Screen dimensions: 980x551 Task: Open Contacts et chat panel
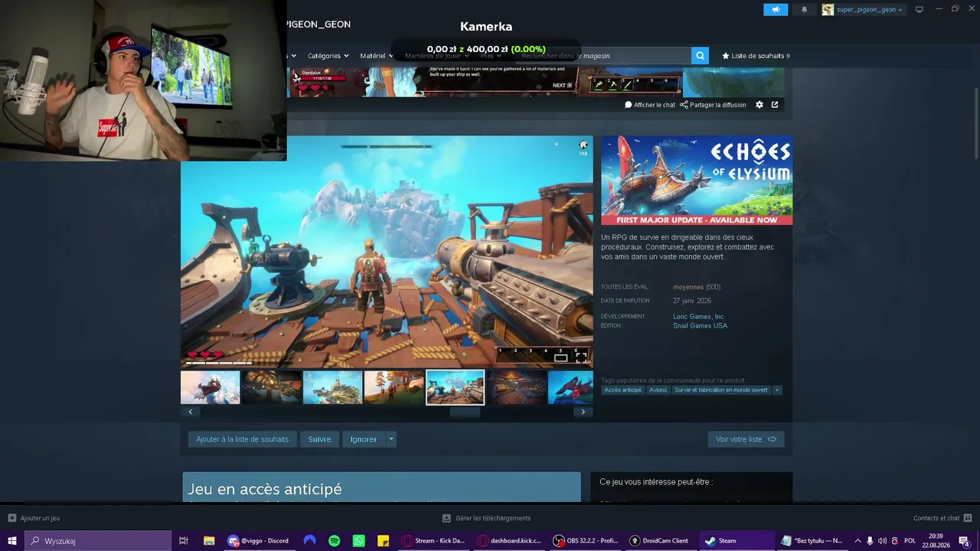click(942, 518)
